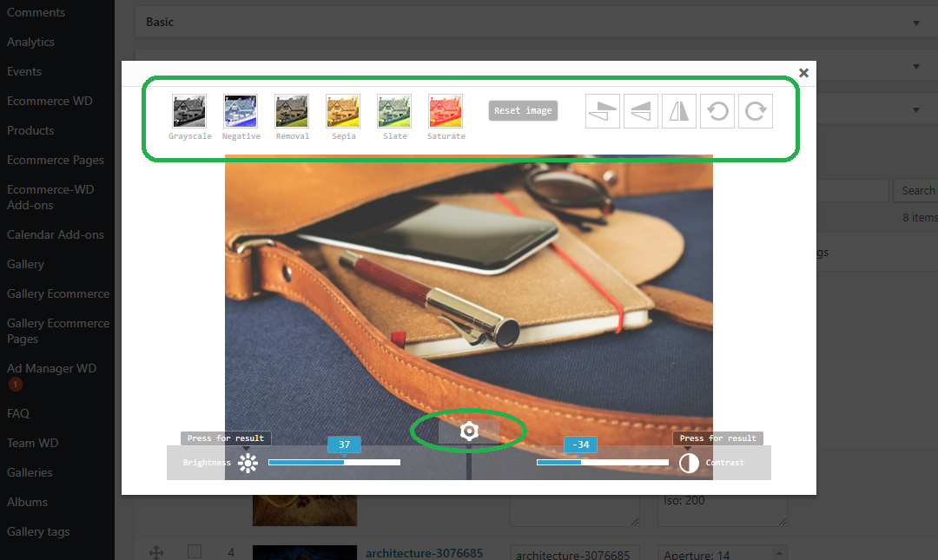Image resolution: width=938 pixels, height=560 pixels.
Task: Apply the Removal filter thumbnail
Action: [x=292, y=111]
